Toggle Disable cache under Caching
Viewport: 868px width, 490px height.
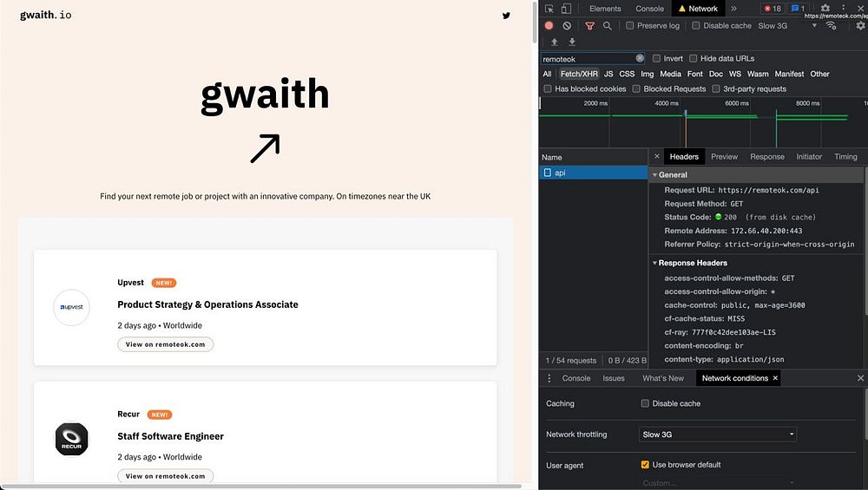point(645,403)
